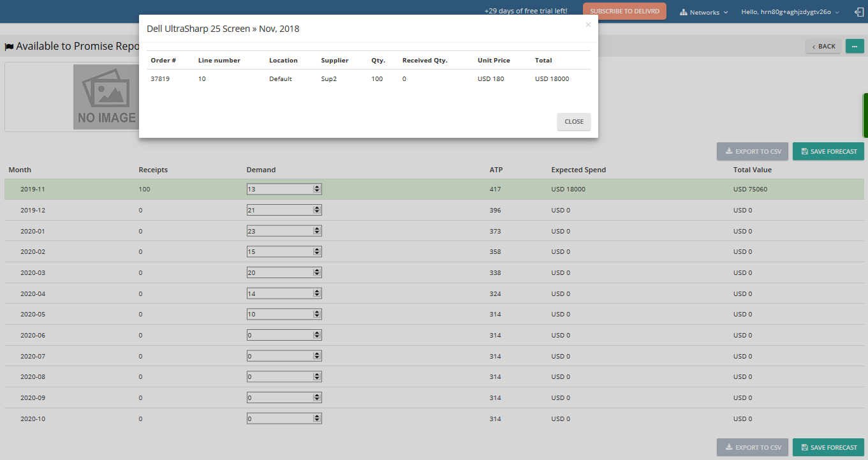Click supplier Sup2 in dialog table
The width and height of the screenshot is (868, 460).
[328, 78]
